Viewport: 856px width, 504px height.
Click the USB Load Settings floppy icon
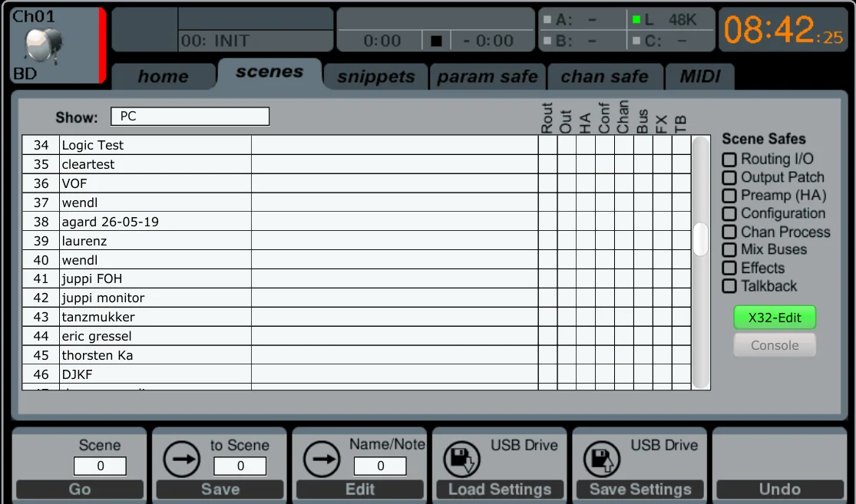(x=462, y=460)
